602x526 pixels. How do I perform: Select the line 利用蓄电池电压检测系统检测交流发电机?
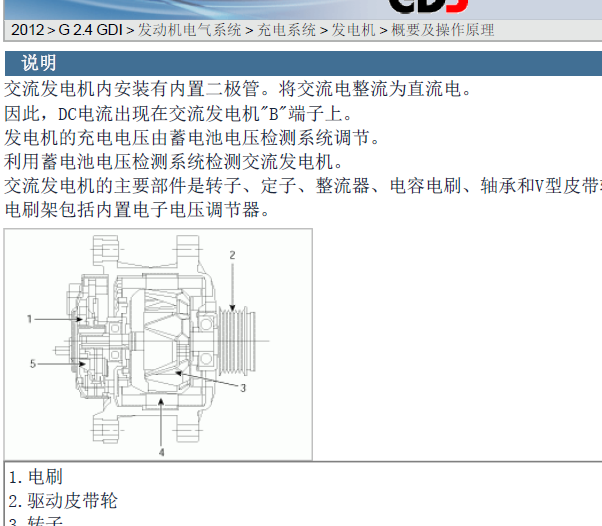[x=174, y=162]
